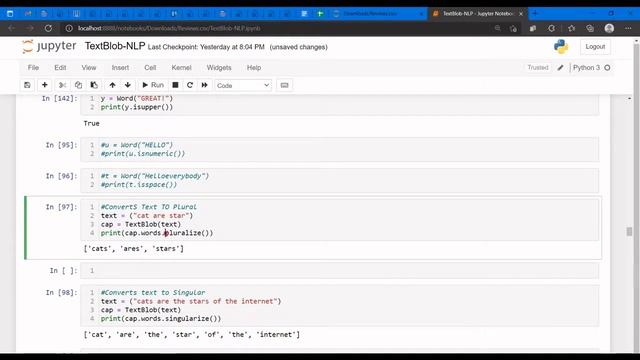Click the empty code cell
The width and height of the screenshot is (640, 360).
[x=340, y=271]
